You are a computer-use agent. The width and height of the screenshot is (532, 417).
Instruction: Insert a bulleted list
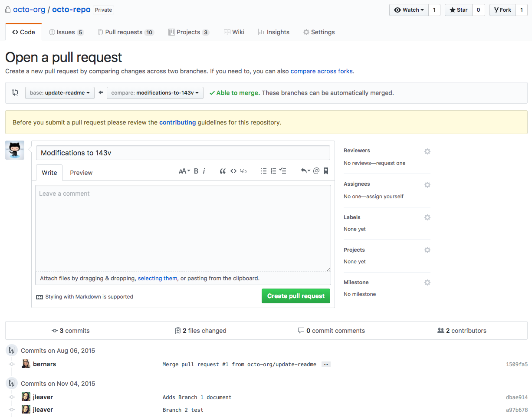coord(263,171)
